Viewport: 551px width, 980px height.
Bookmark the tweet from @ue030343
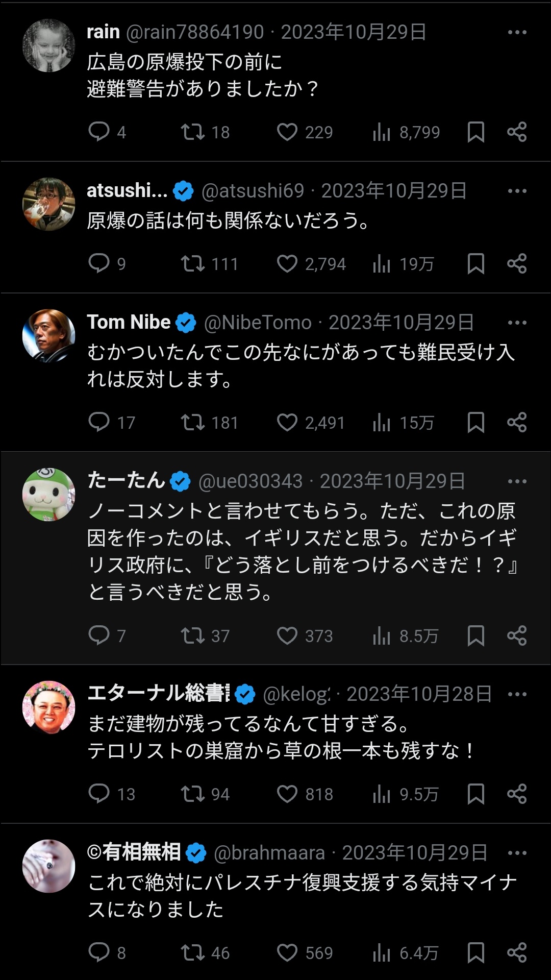pyautogui.click(x=475, y=635)
